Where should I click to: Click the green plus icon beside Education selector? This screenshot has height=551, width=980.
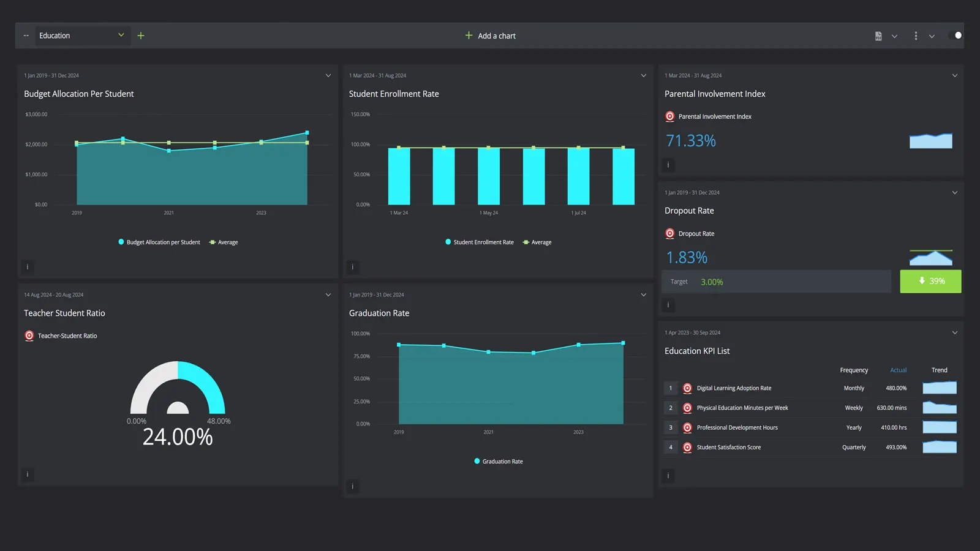[140, 36]
